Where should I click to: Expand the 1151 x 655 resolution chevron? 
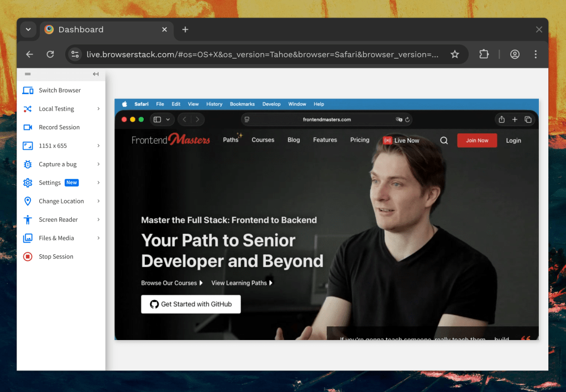pyautogui.click(x=98, y=145)
